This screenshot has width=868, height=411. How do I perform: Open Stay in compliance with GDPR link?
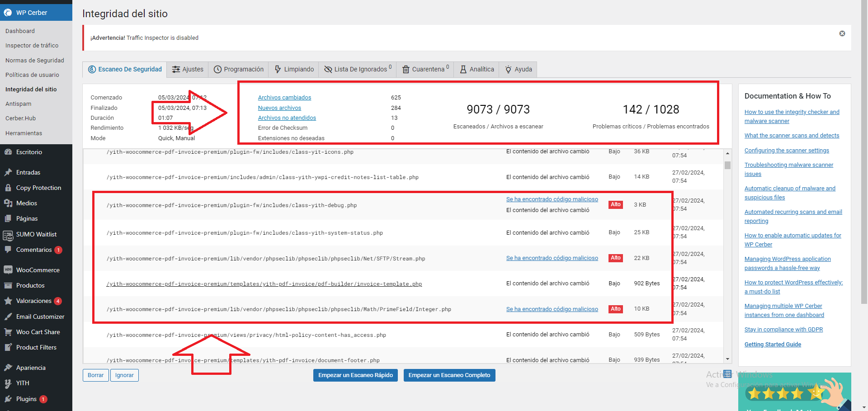click(783, 329)
